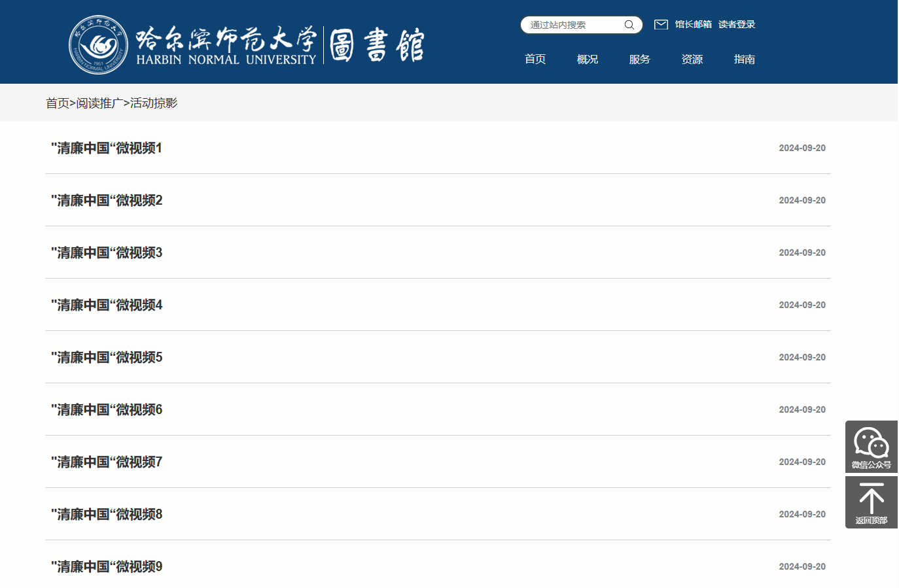Open the 资源 navigation menu
The image size is (899, 588).
pos(692,60)
